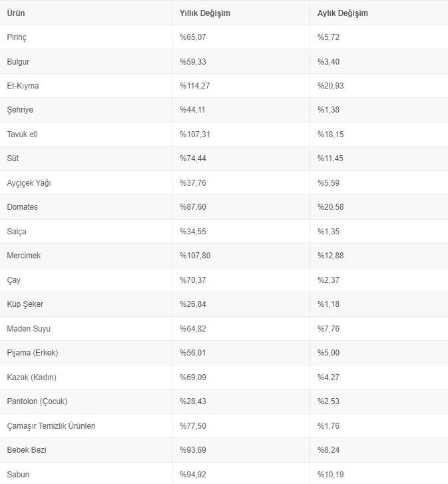The height and width of the screenshot is (484, 448).
Task: Click the Bulgur row label
Action: 18,62
